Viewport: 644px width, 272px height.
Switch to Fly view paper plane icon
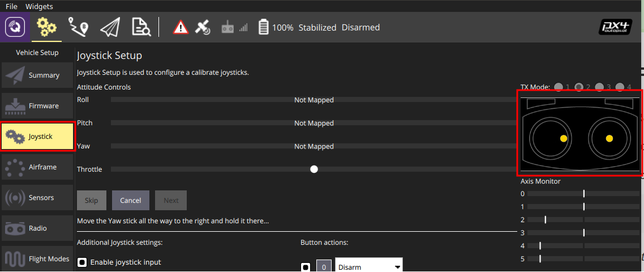[110, 27]
